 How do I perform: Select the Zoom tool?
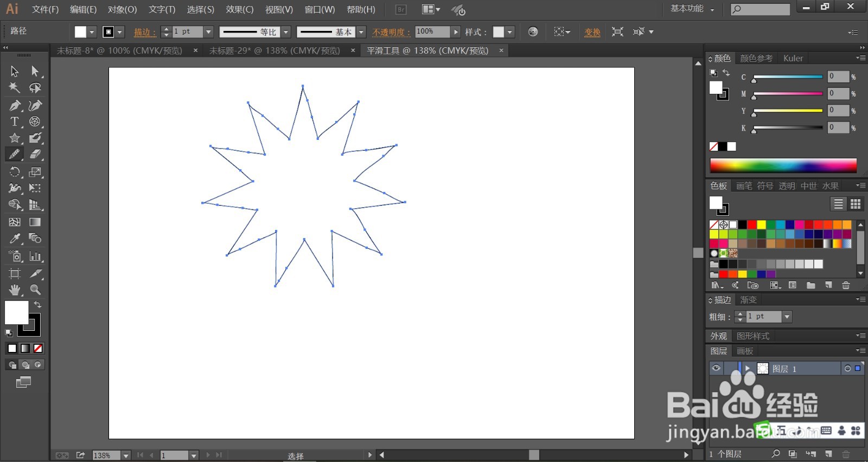(x=35, y=290)
